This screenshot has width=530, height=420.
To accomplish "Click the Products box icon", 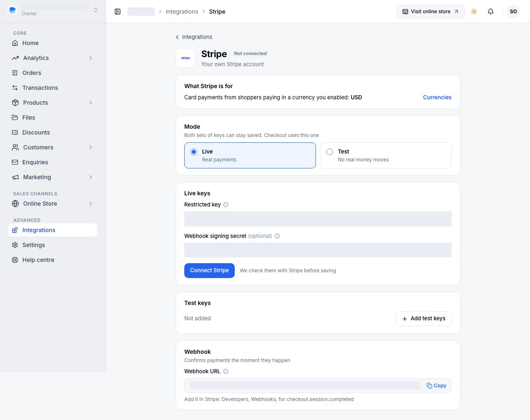I will coord(15,103).
